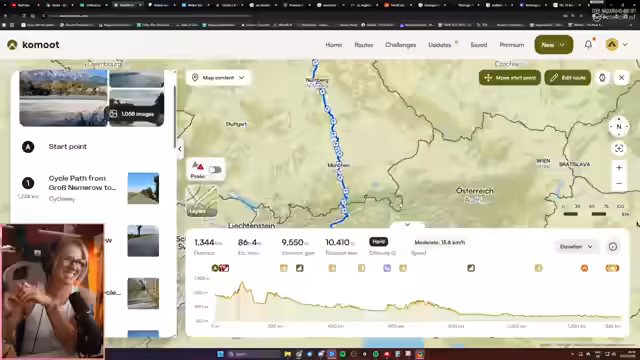Image resolution: width=640 pixels, height=360 pixels.
Task: Toggle the Peaks switch on
Action: (x=215, y=169)
